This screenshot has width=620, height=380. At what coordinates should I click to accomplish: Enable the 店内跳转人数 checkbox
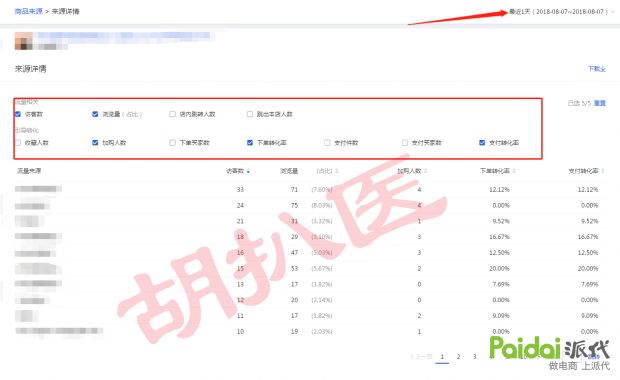click(172, 114)
